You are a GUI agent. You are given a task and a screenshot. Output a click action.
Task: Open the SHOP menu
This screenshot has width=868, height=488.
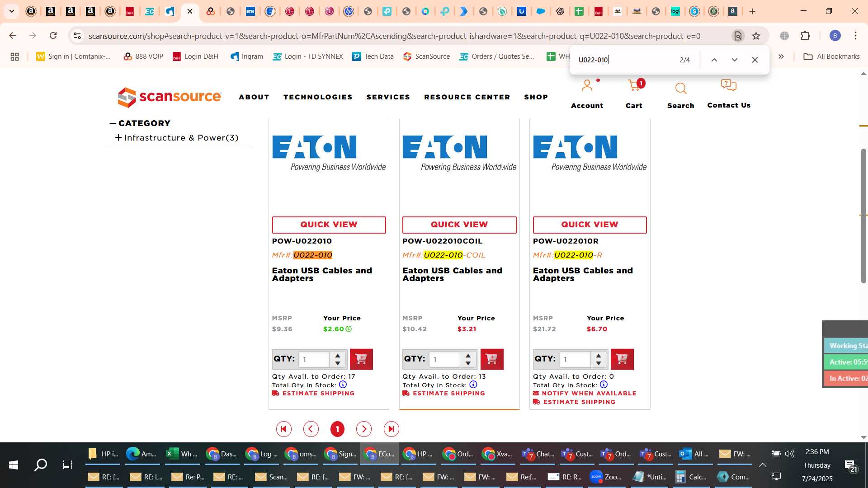(x=536, y=97)
